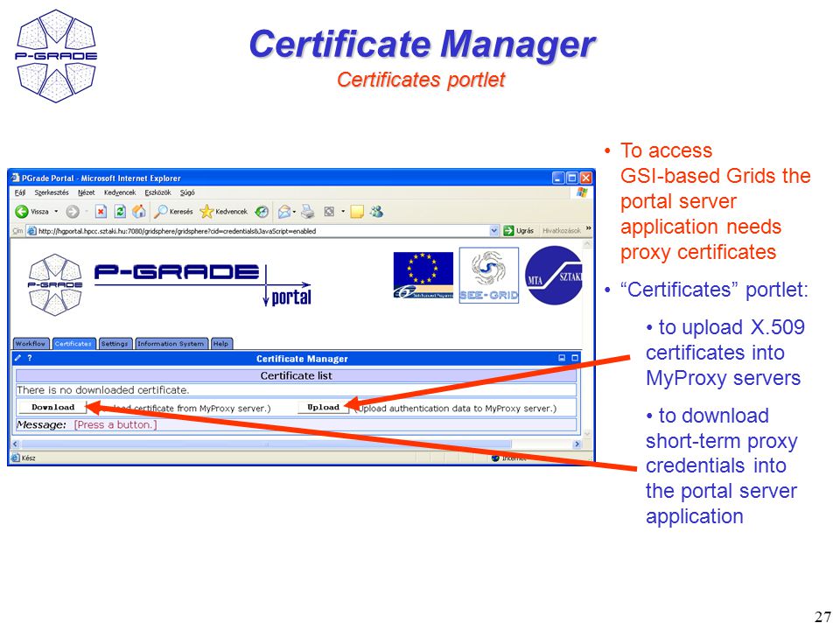Click the EU flag programme logo
Image resolution: width=840 pixels, height=630 pixels.
coord(423,276)
